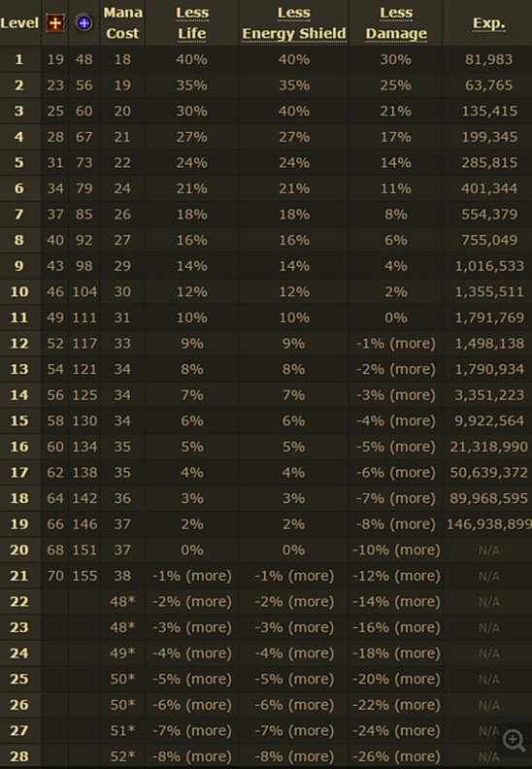Click the 81,983 experience value
The width and height of the screenshot is (532, 769).
click(489, 59)
